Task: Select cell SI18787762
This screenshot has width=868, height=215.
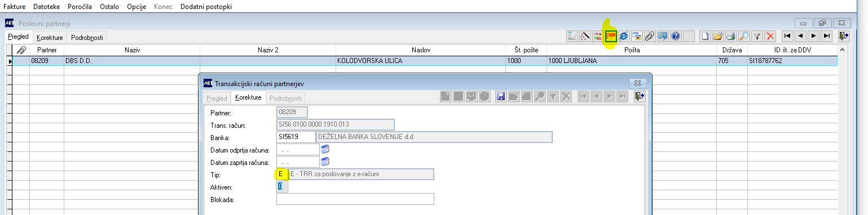Action: 792,60
